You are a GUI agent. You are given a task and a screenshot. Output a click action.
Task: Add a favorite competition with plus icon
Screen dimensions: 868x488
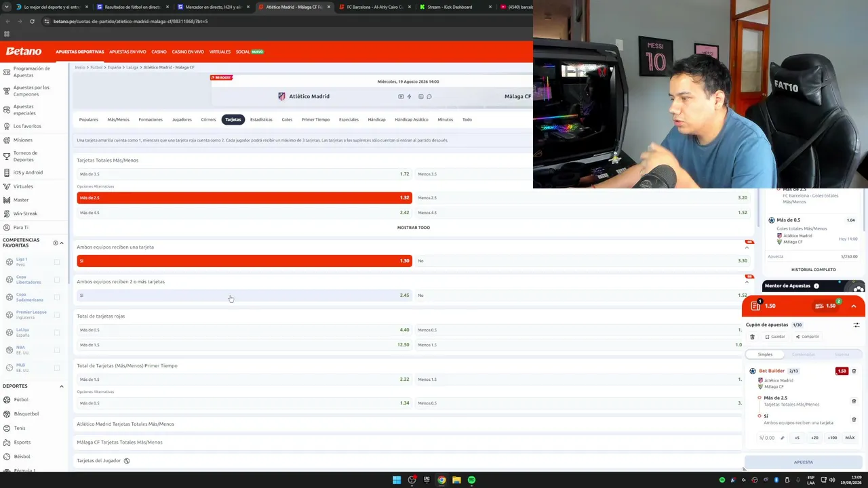(x=56, y=243)
